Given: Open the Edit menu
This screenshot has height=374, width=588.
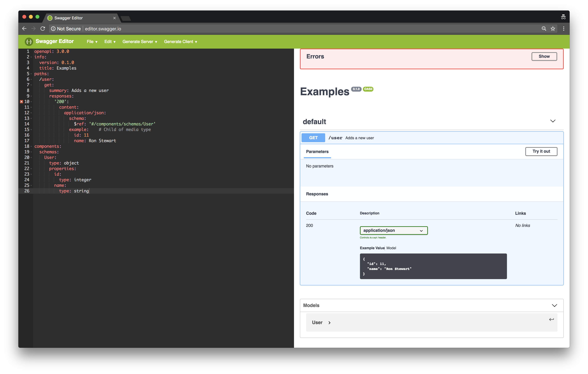Looking at the screenshot, I should coord(110,42).
